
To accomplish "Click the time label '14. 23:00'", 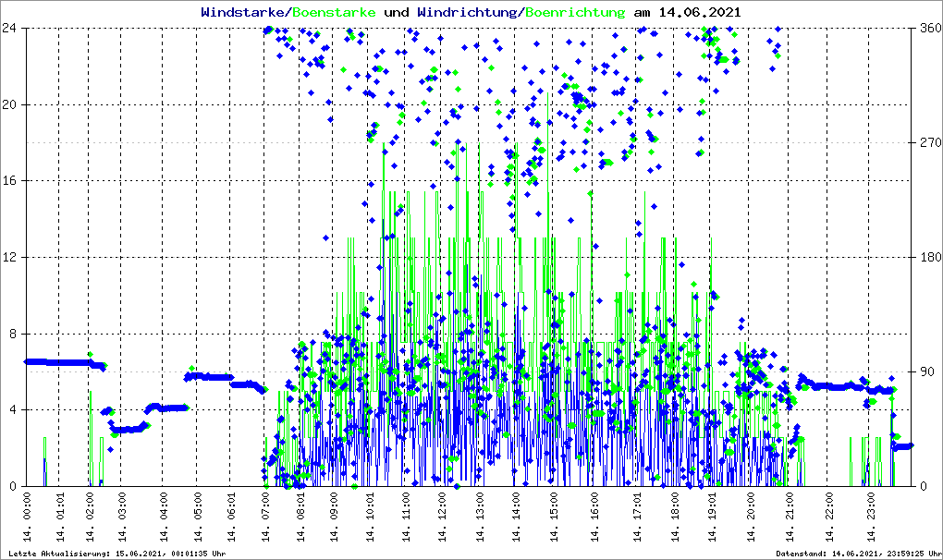I will click(x=871, y=517).
